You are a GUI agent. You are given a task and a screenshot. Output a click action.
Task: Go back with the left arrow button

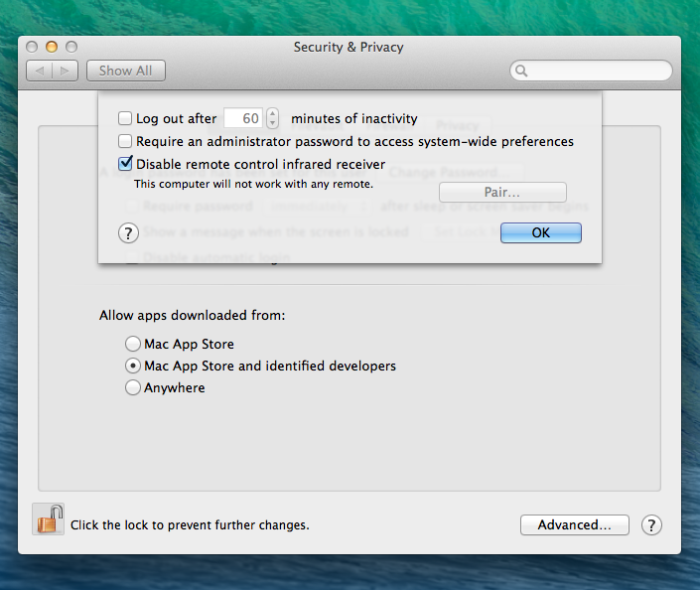tap(40, 71)
